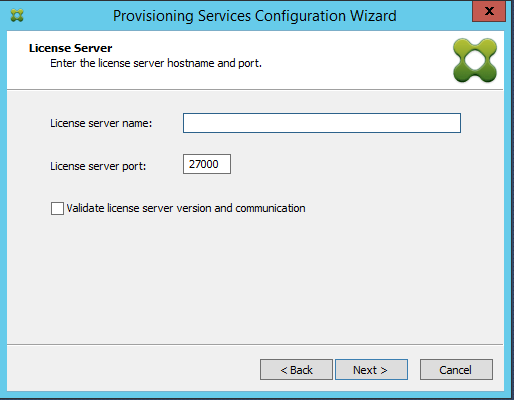Click the Citrix icon in title bar
This screenshot has width=514, height=400.
click(17, 15)
